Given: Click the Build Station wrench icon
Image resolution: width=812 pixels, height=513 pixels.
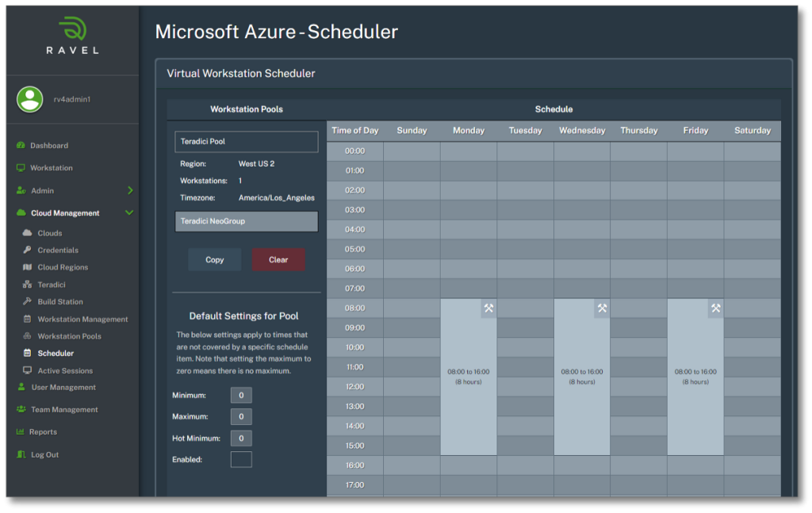Looking at the screenshot, I should [27, 302].
